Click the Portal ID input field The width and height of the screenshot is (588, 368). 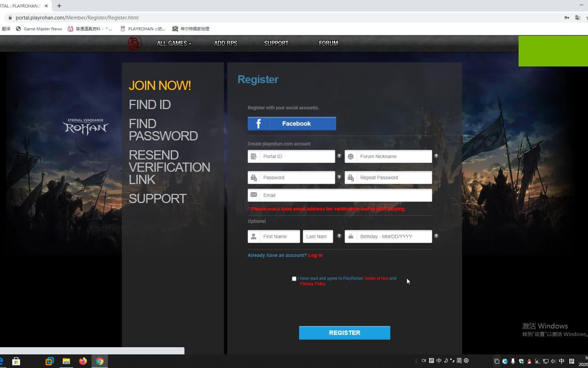291,156
